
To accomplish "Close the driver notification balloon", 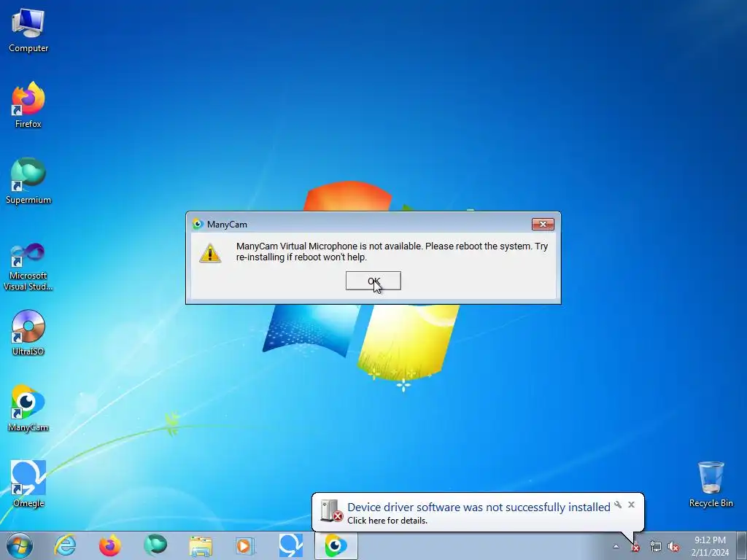I will click(631, 505).
